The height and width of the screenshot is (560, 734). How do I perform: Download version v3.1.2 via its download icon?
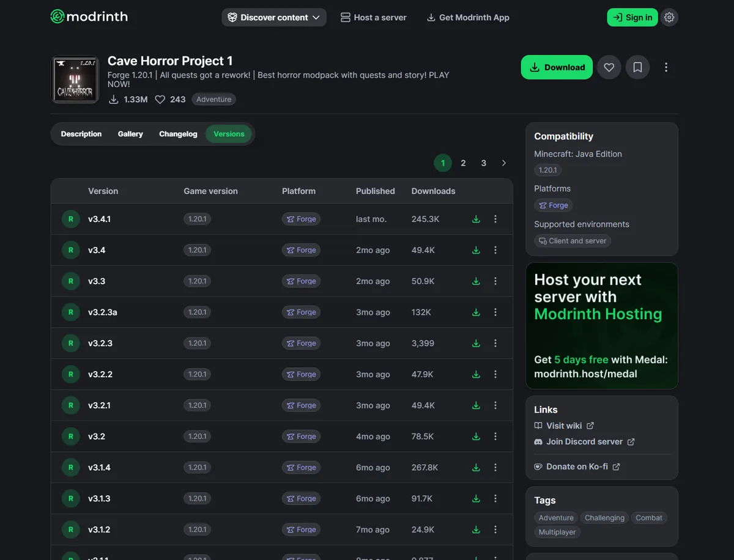click(x=476, y=529)
